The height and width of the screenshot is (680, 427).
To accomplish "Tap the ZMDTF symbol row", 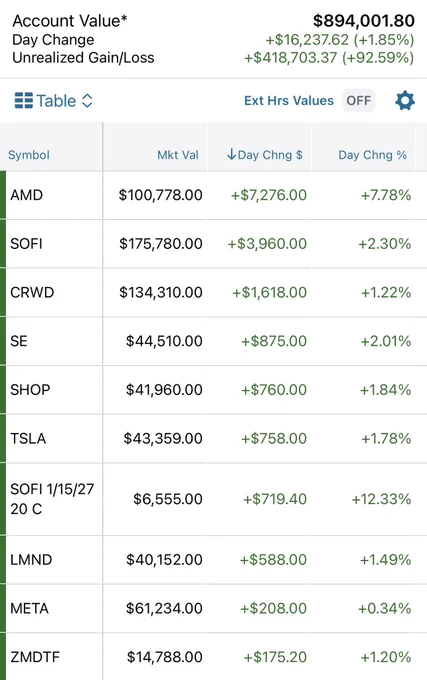I will coord(213,657).
